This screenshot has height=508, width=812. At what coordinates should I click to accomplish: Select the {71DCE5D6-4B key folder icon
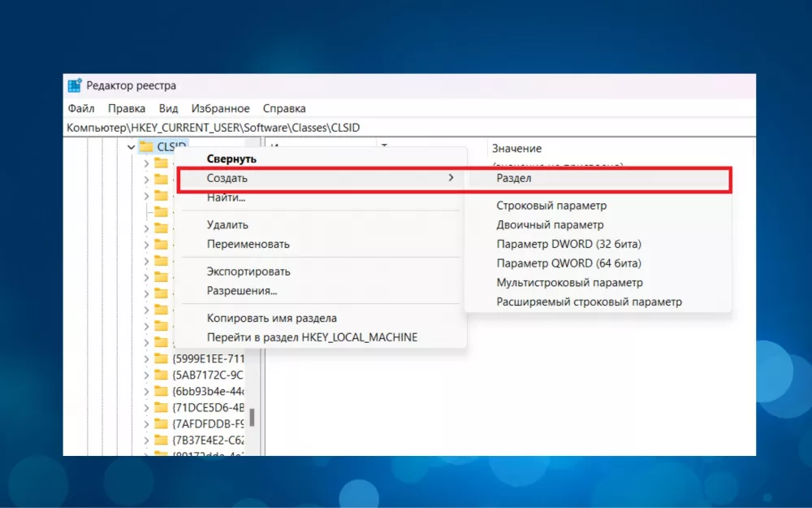161,407
